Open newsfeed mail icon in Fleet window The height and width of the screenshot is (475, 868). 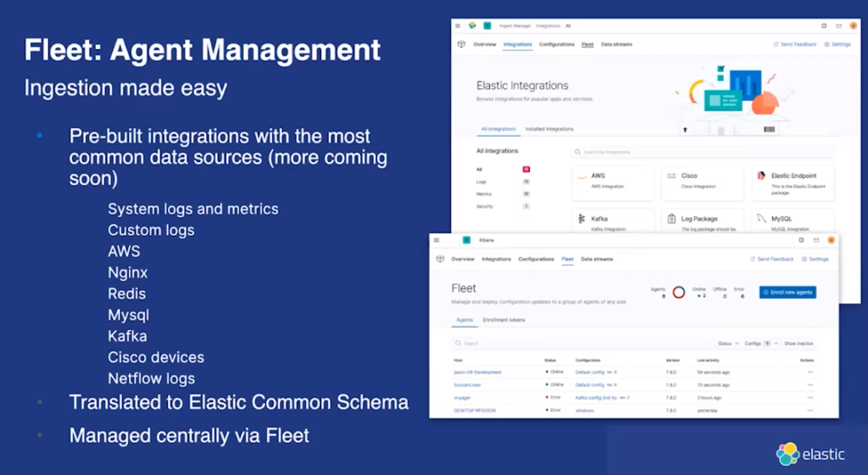[816, 240]
